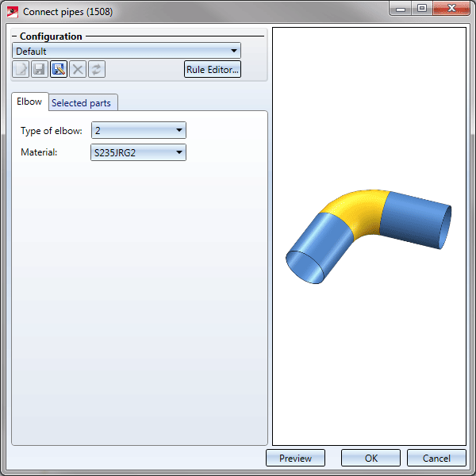Confirm with the OK button
Image resolution: width=476 pixels, height=476 pixels.
coord(370,458)
